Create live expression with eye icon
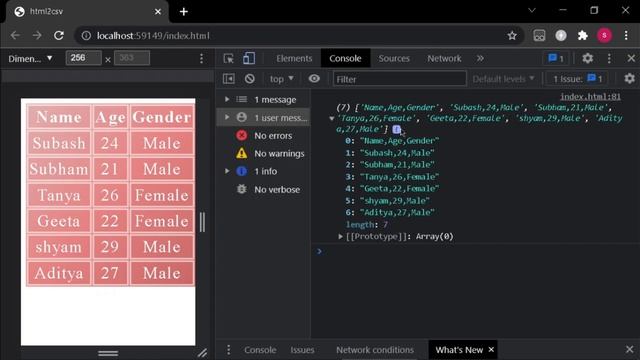This screenshot has width=640, height=360. tap(314, 78)
